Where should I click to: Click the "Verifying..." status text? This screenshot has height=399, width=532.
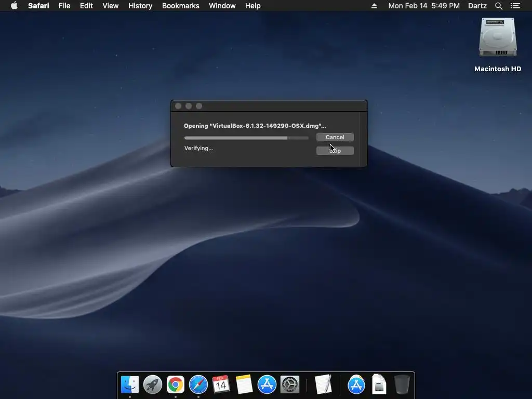(x=198, y=148)
